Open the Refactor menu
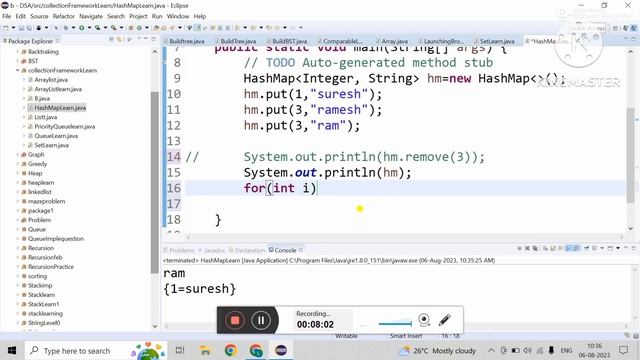Screen dimensions: 640x360 click(x=64, y=16)
